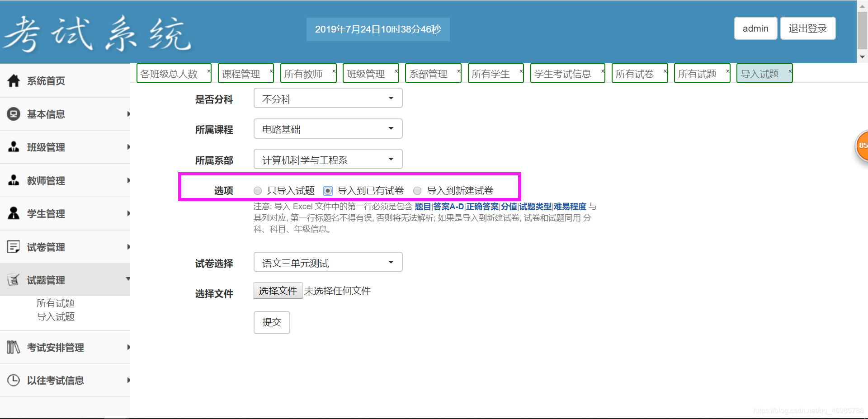Click the admin user button

[755, 28]
